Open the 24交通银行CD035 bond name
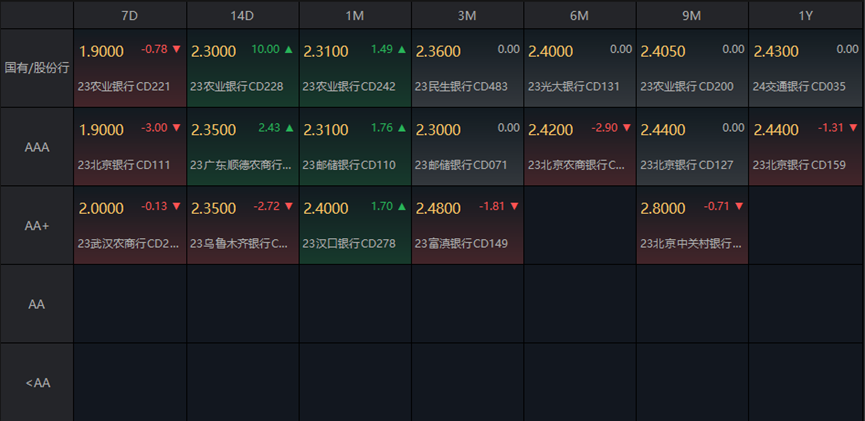This screenshot has width=865, height=421. (x=798, y=87)
